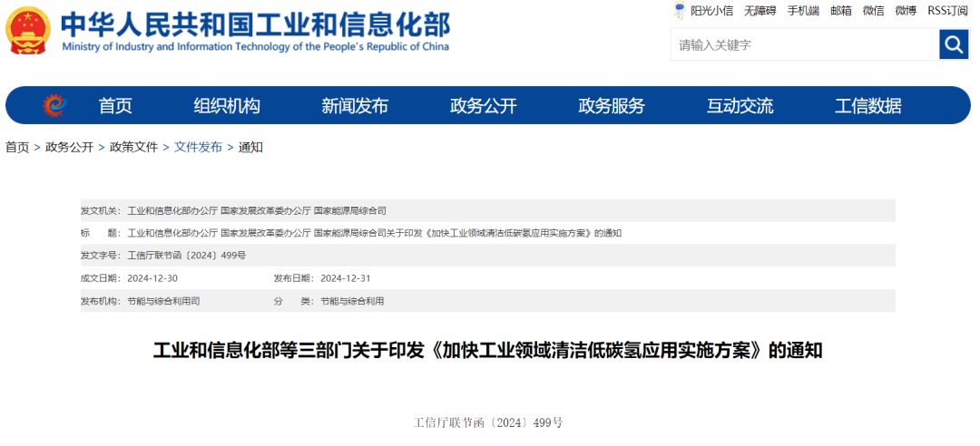Click 政策文件 breadcrumb link
980x446 pixels.
133,148
